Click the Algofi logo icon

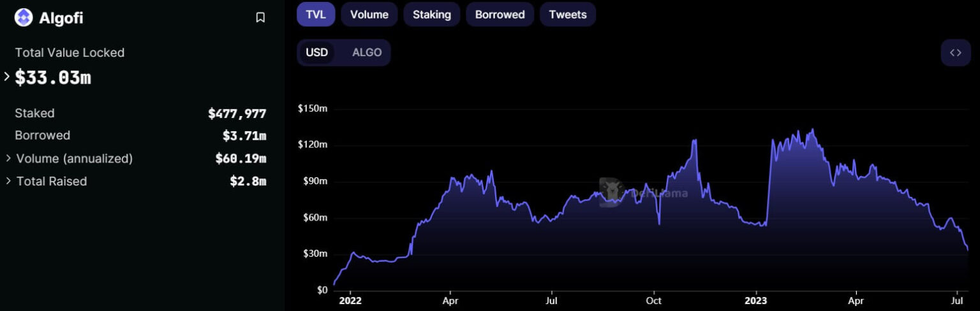click(24, 18)
